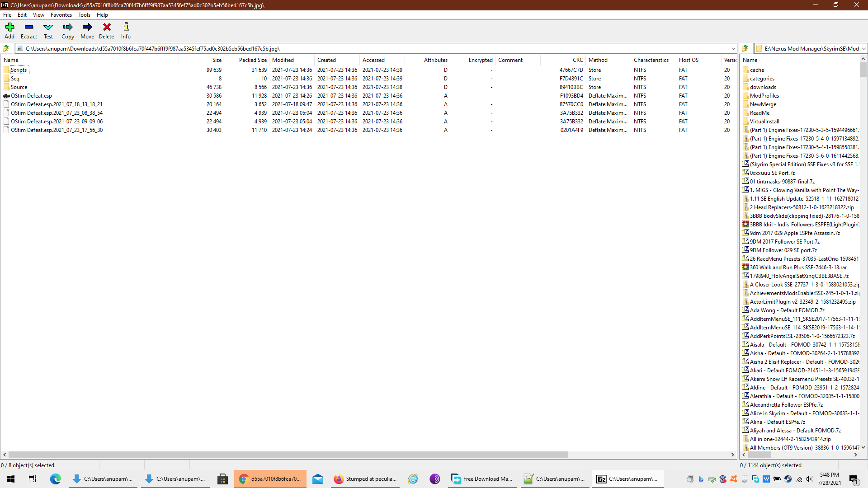Select OStim Defeat.esp.2021_07_18_13_18_21 file
The height and width of the screenshot is (488, 868).
(x=53, y=104)
